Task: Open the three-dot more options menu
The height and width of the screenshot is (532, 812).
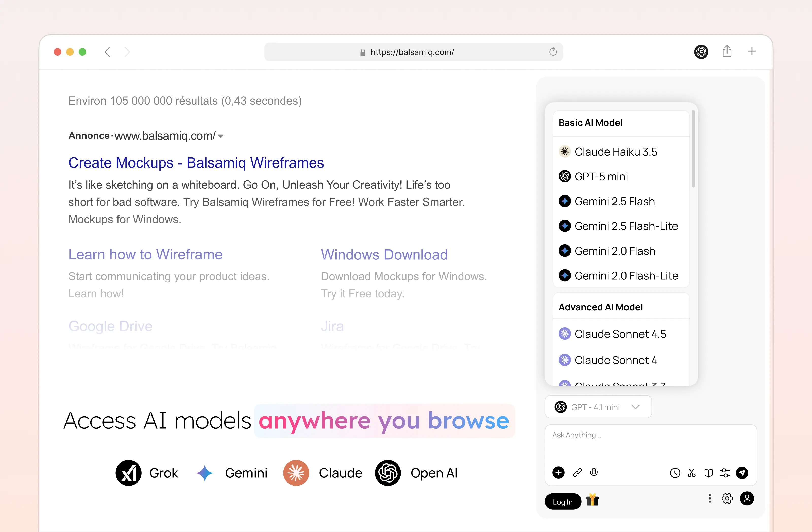Action: click(x=710, y=498)
